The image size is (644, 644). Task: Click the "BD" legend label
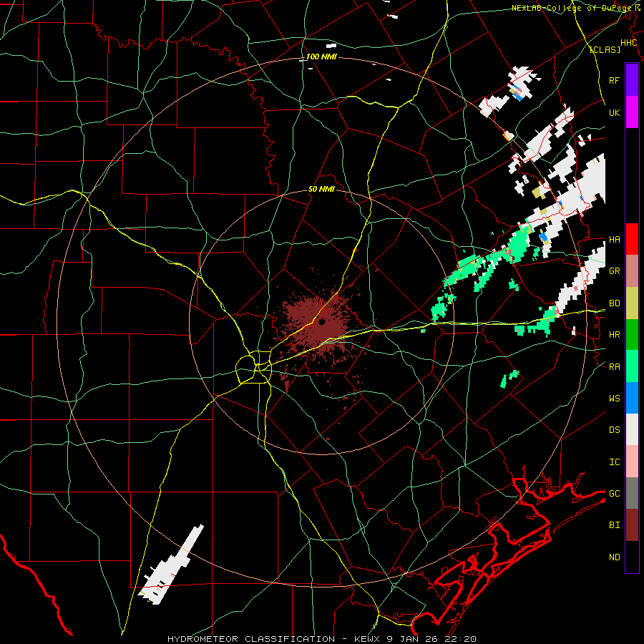[x=614, y=303]
